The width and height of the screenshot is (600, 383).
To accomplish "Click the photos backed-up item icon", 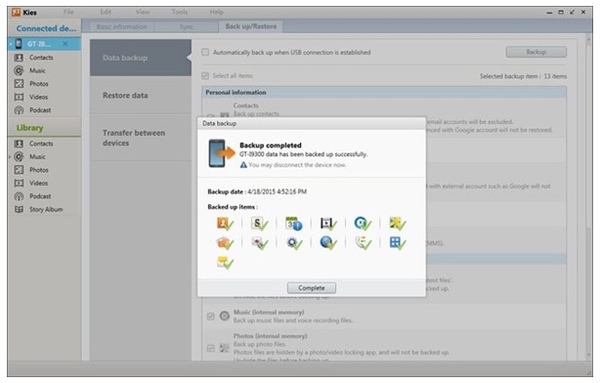I will point(397,223).
